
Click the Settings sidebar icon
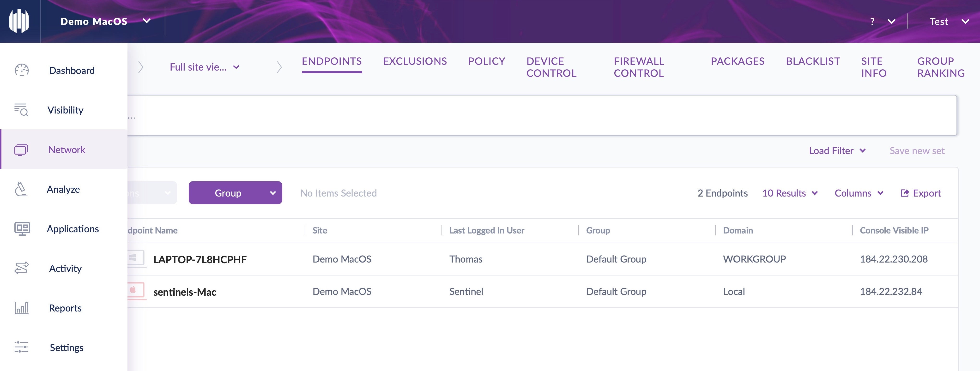22,347
